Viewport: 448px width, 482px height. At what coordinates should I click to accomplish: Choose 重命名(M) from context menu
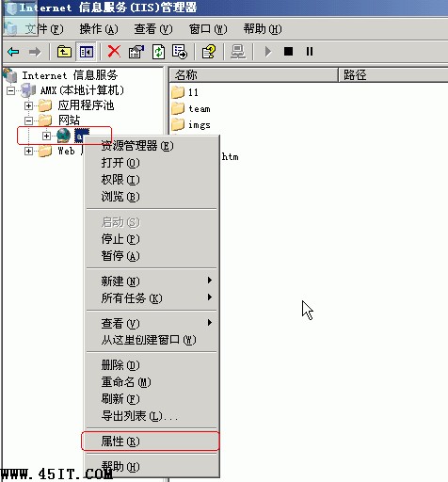tap(152, 382)
